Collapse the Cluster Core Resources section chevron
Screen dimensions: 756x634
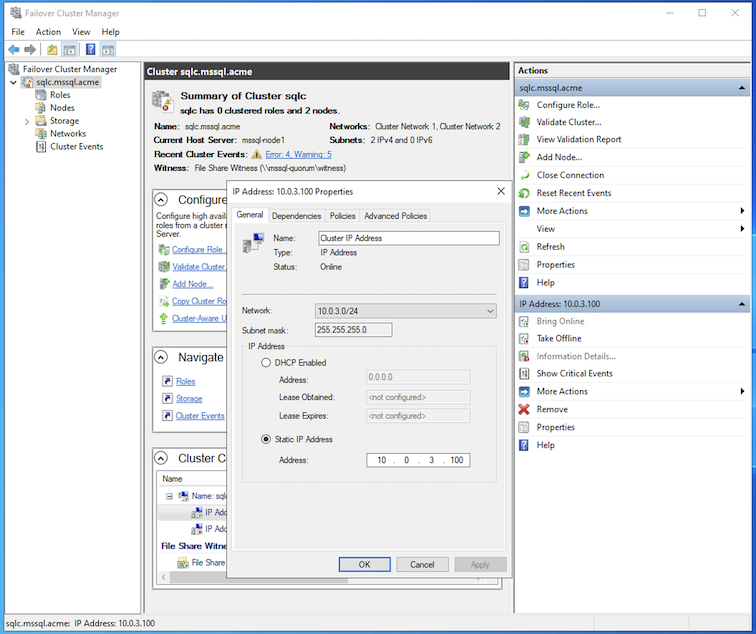161,458
